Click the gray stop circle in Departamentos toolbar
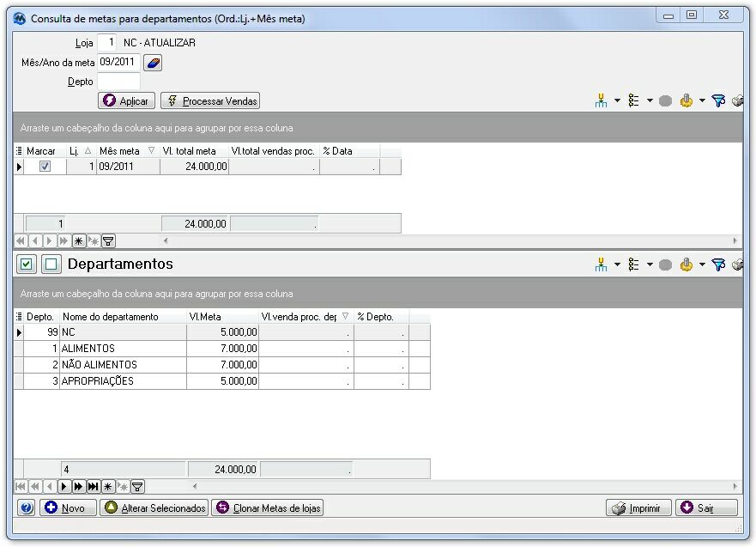Screen dimensions: 756x547 click(665, 264)
